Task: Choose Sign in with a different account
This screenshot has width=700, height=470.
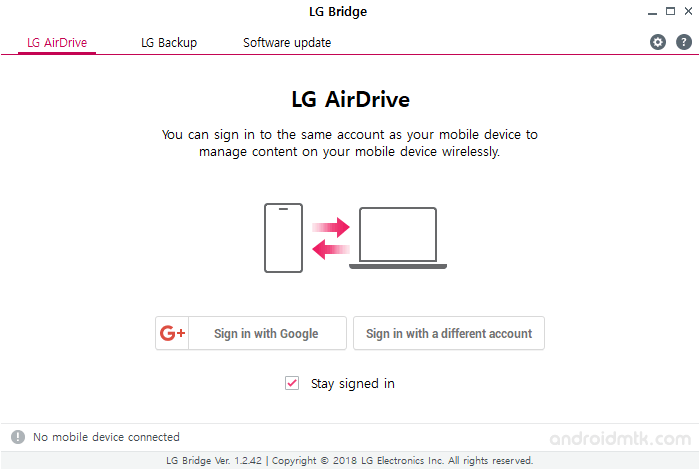Action: tap(449, 333)
